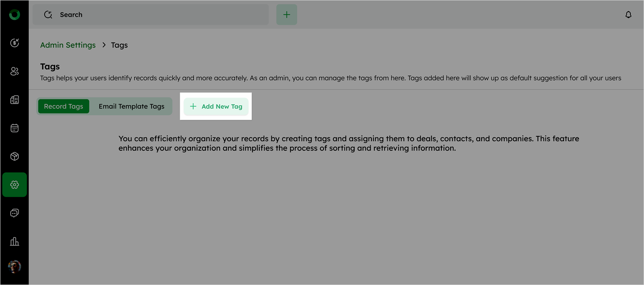Screen dimensions: 644x285
Task: Click the search icon in top bar
Action: (48, 15)
